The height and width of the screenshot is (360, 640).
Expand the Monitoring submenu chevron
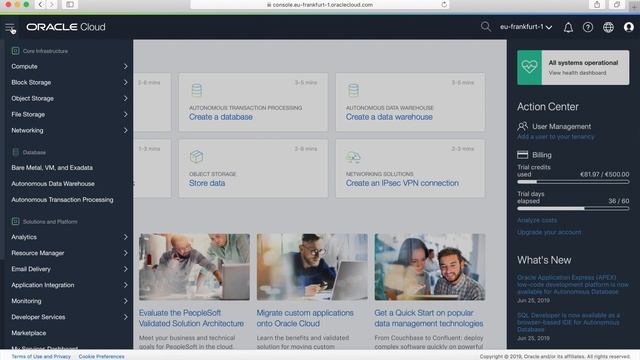pos(125,301)
